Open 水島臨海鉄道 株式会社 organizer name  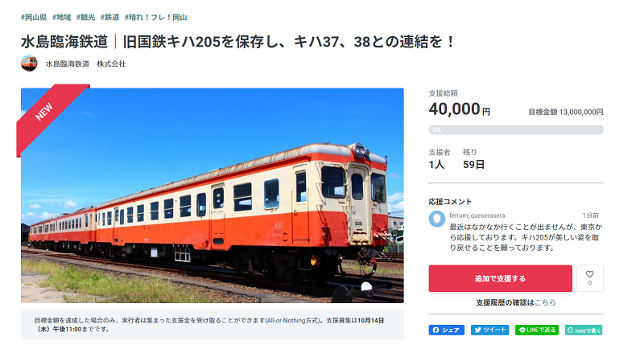click(x=85, y=64)
